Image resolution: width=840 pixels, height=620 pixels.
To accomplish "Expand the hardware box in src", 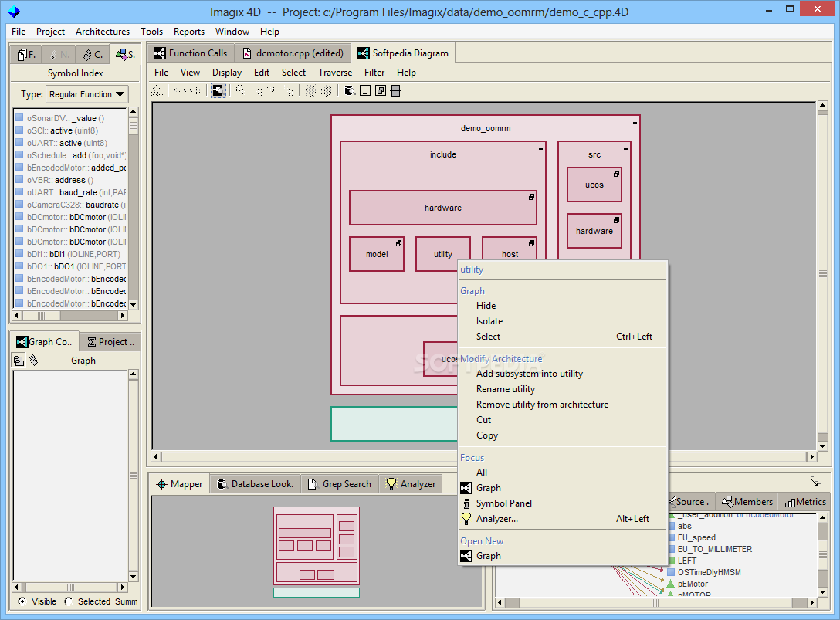I will (617, 220).
